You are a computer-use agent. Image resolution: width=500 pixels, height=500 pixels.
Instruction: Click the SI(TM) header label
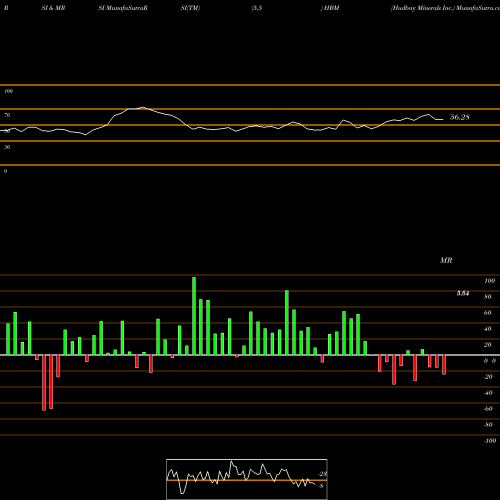pyautogui.click(x=190, y=8)
